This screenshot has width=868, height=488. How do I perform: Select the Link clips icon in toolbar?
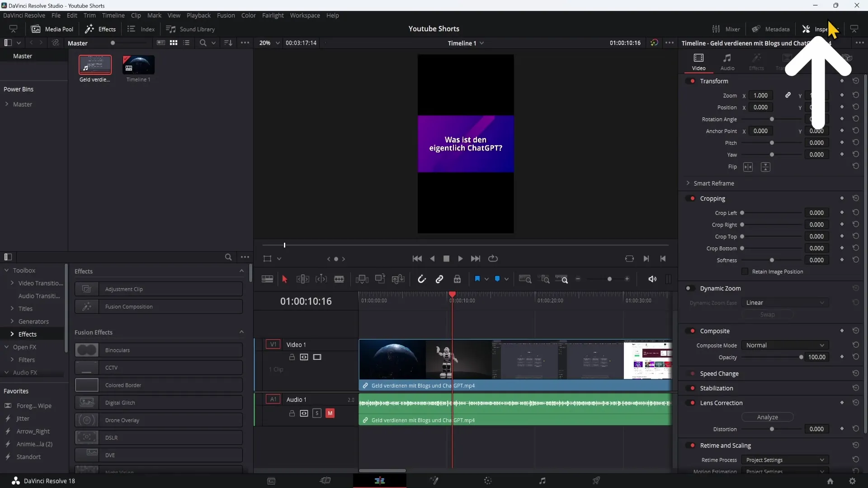click(x=439, y=279)
